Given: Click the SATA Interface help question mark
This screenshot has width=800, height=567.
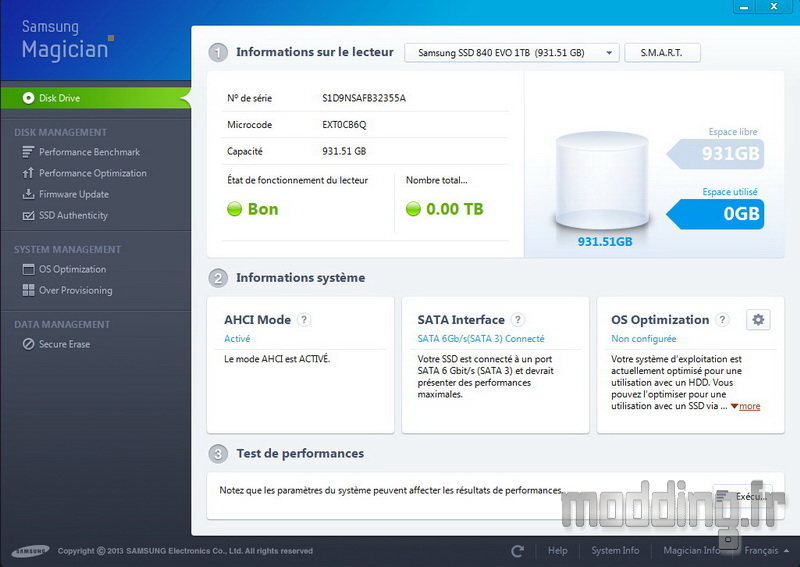Looking at the screenshot, I should [518, 319].
